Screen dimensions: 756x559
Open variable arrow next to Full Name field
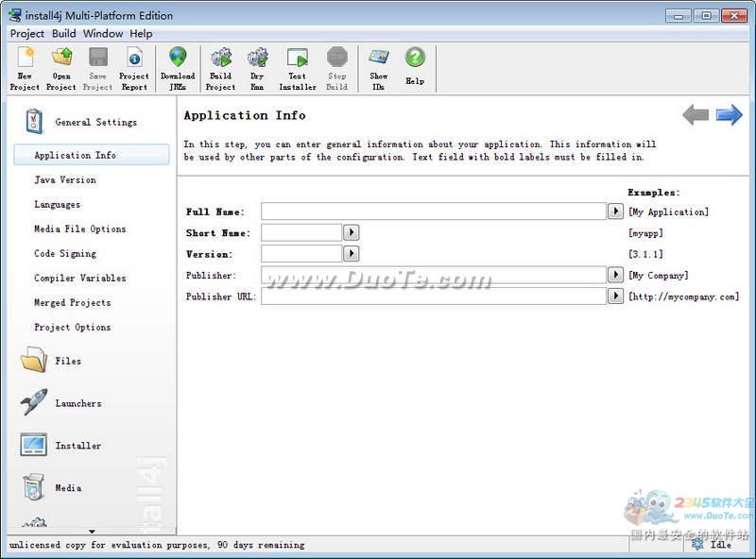tap(615, 212)
